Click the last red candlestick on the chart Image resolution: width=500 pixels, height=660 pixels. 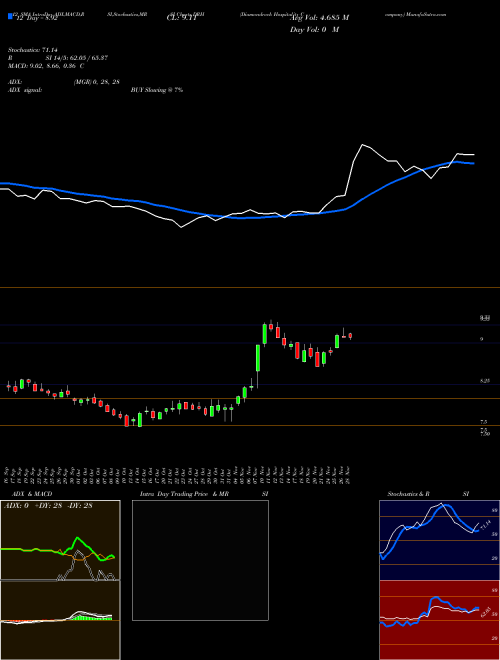[350, 335]
